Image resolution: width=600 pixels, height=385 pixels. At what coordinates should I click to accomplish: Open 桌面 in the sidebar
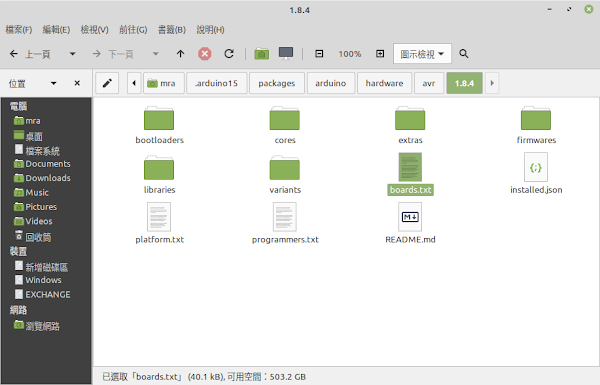click(28, 136)
